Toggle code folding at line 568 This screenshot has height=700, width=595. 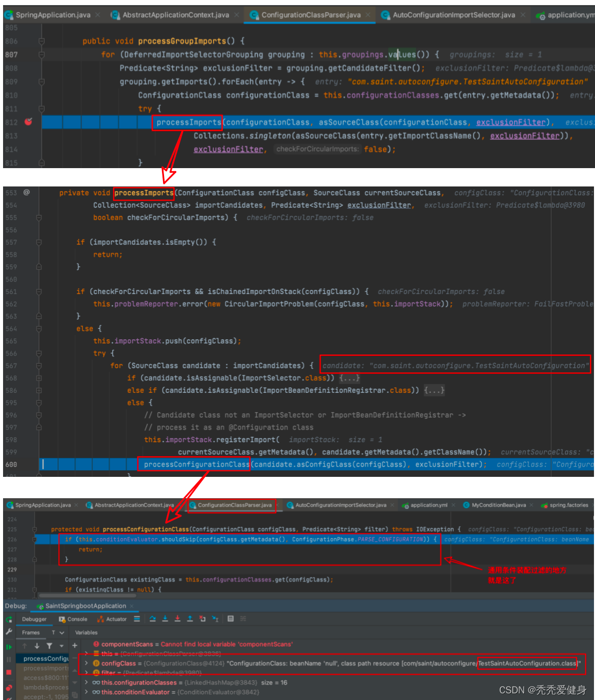(x=39, y=378)
